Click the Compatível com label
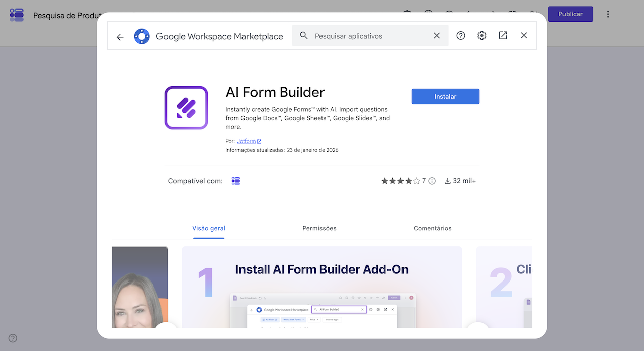644x351 pixels. pyautogui.click(x=195, y=181)
